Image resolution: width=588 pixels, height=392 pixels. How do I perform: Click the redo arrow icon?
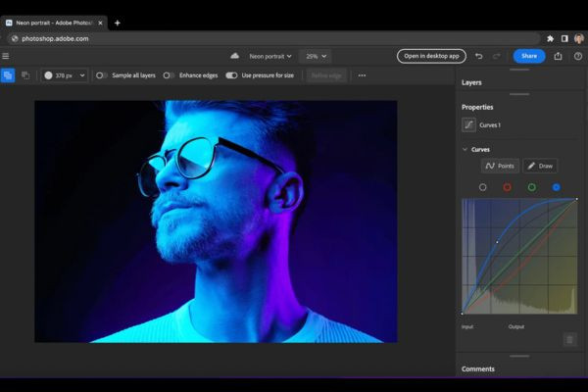497,56
